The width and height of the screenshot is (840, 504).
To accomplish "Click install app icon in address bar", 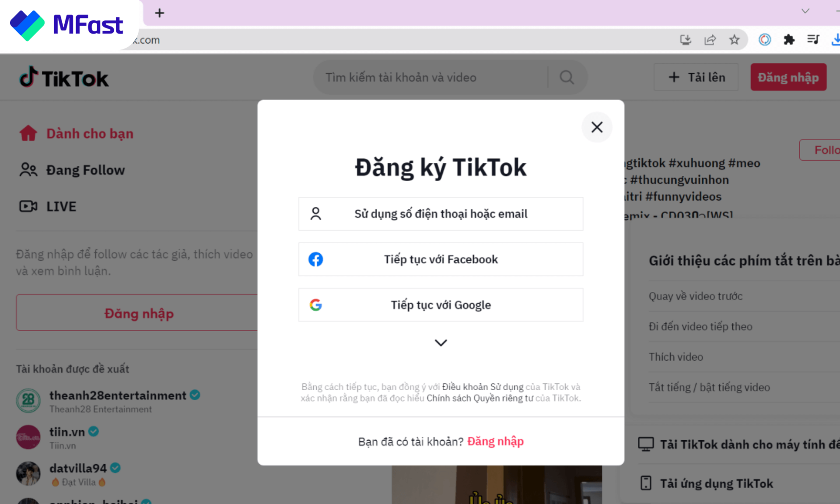I will [686, 40].
